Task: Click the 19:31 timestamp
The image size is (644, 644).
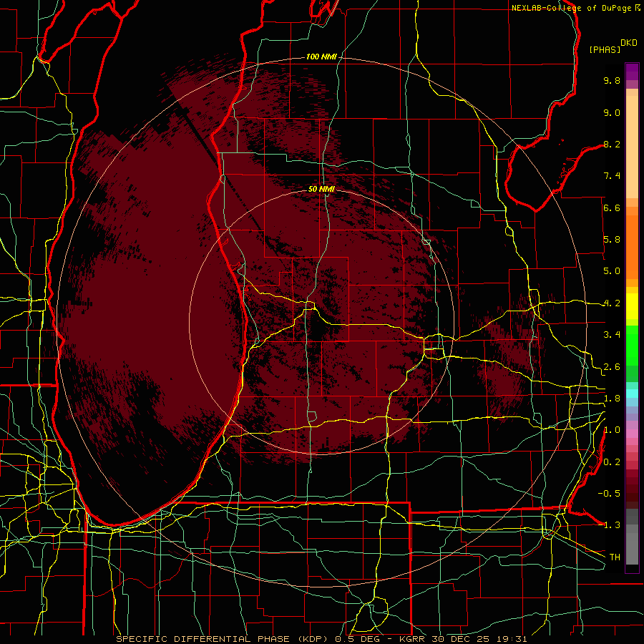Action: tap(510, 639)
